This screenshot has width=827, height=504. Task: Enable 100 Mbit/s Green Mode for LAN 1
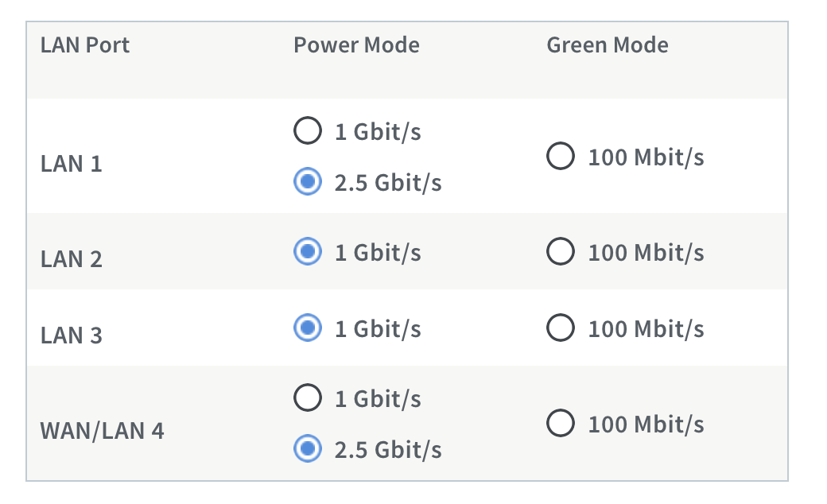click(x=561, y=157)
